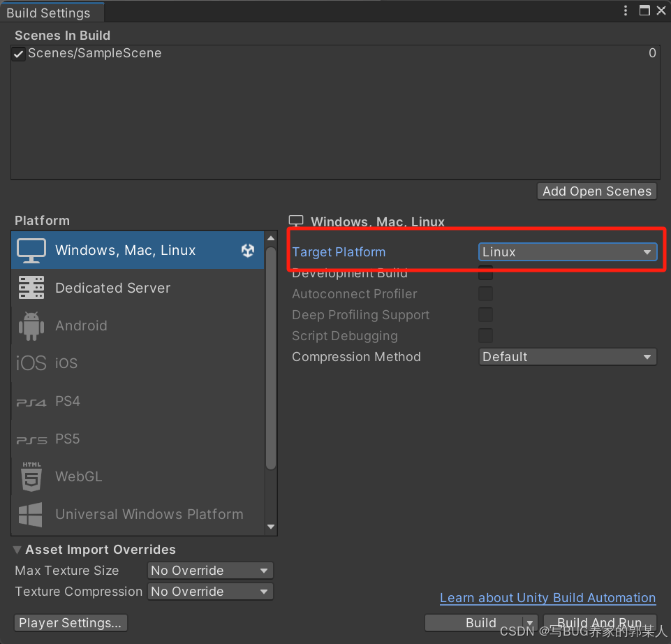Click the PS4 logo icon
The height and width of the screenshot is (644, 671).
[x=31, y=402]
